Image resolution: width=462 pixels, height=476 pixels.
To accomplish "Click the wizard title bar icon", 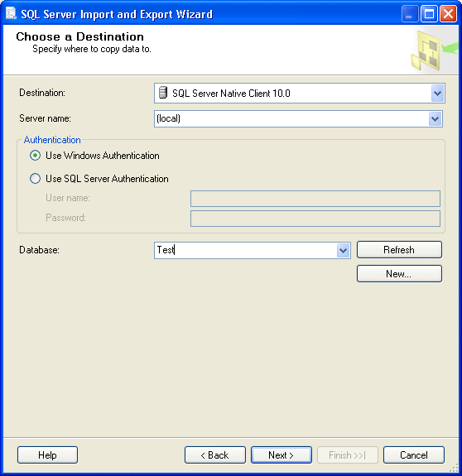I will tap(11, 14).
